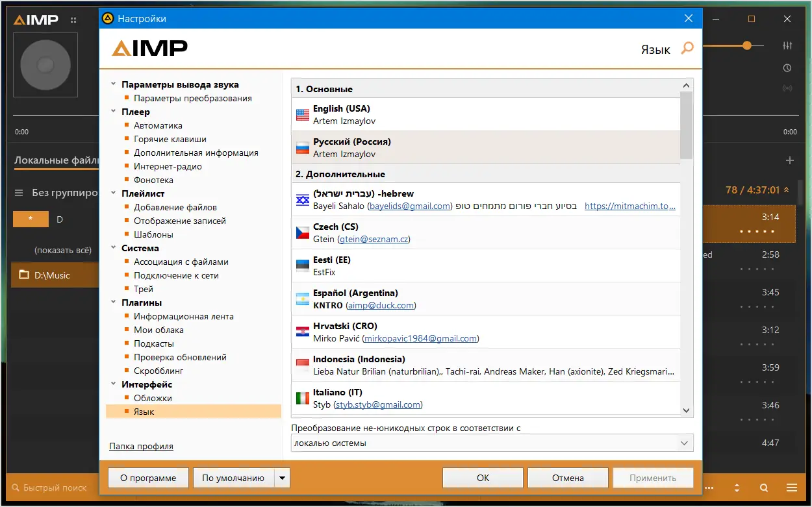Open the arrow beside По умолчанию button
Viewport: 812px width, 507px height.
tap(282, 478)
